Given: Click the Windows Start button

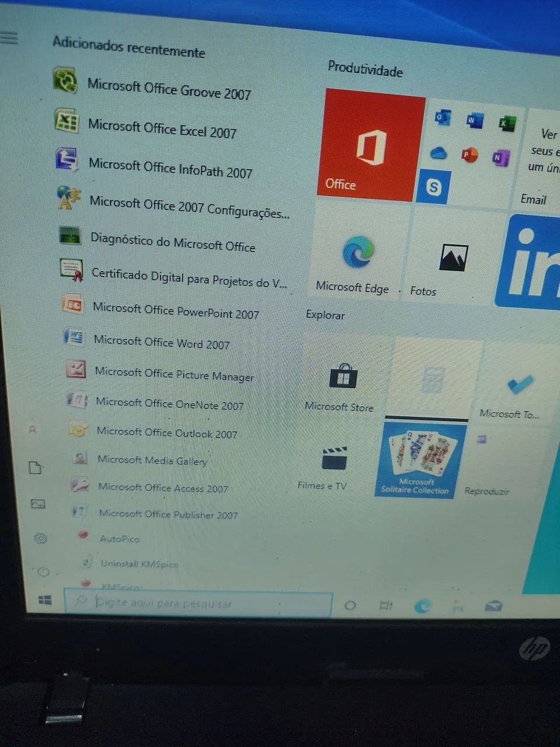Looking at the screenshot, I should [45, 601].
